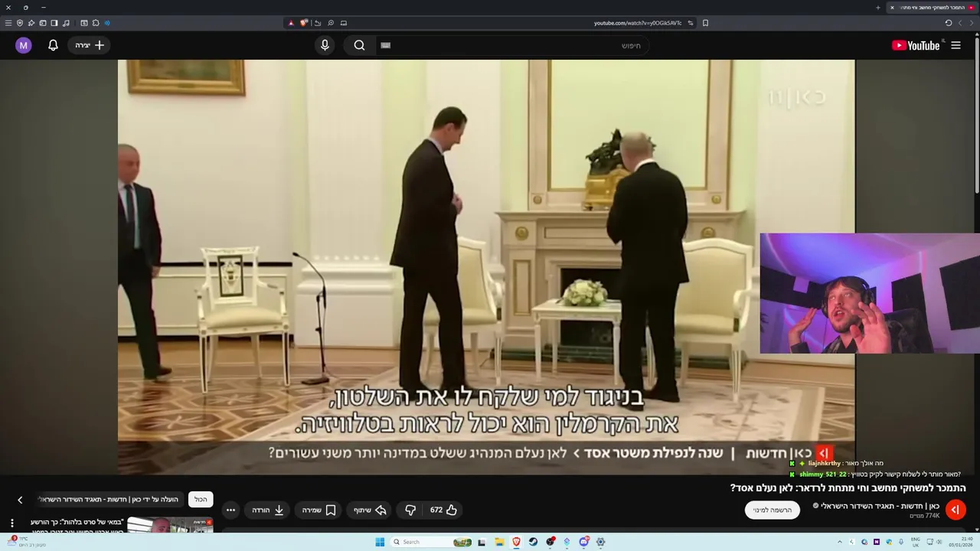Open a new browser tab
The width and height of the screenshot is (980, 551).
(878, 8)
